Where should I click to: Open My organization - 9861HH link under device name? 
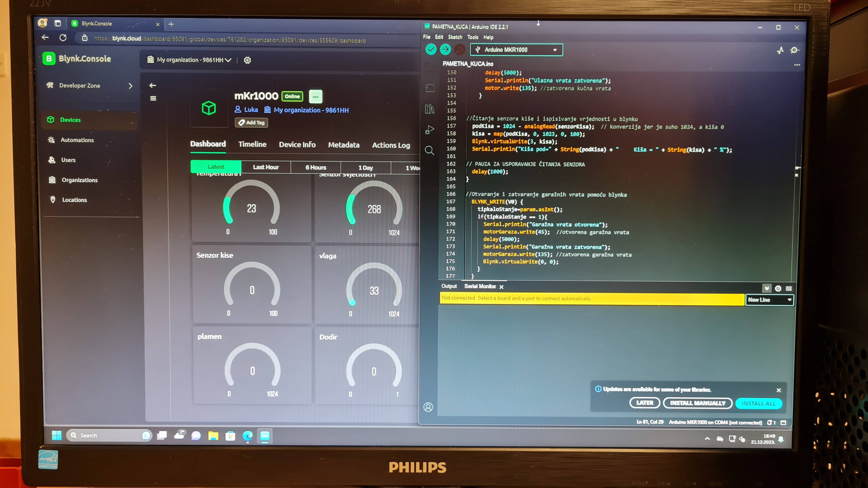point(307,110)
